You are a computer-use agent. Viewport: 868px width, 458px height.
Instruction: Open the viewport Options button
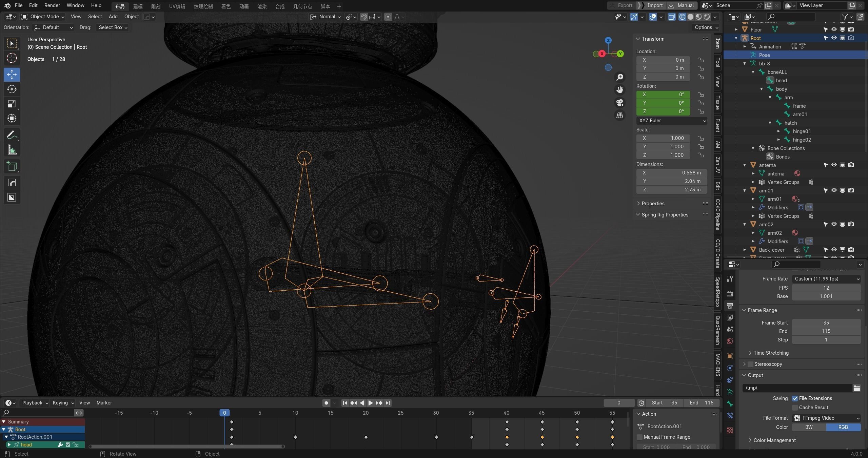tap(707, 27)
